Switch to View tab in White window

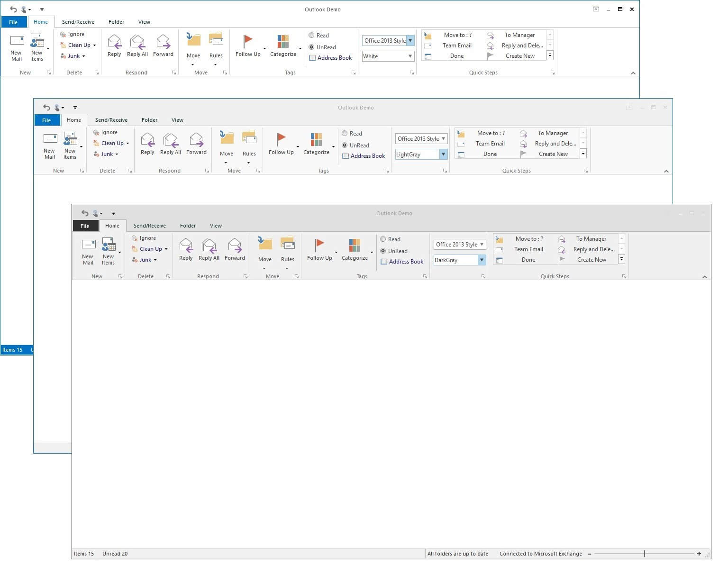[144, 22]
